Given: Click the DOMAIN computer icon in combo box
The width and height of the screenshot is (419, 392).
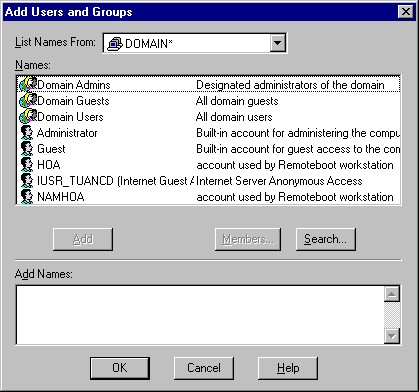Looking at the screenshot, I should [x=115, y=43].
